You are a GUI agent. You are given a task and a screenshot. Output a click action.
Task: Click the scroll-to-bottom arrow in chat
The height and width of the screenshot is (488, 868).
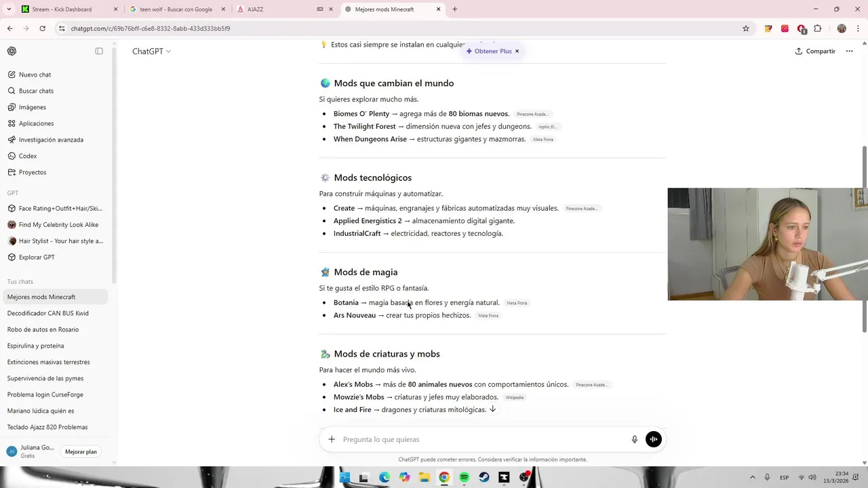493,409
